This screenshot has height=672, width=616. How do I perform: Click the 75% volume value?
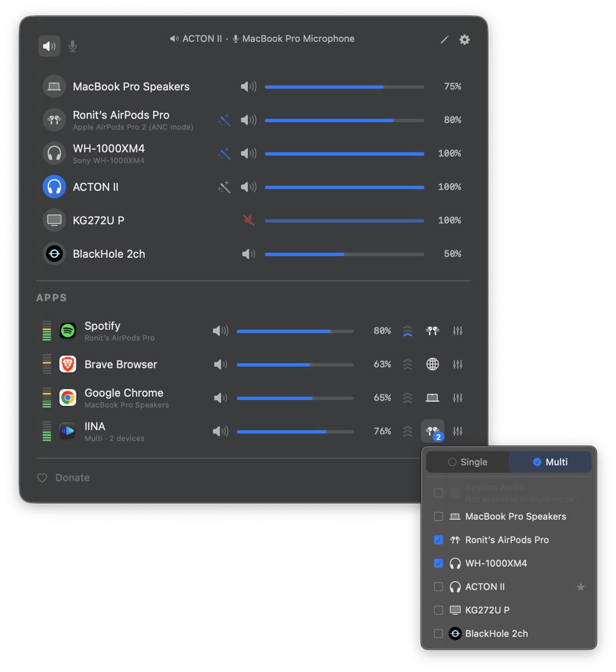(452, 86)
